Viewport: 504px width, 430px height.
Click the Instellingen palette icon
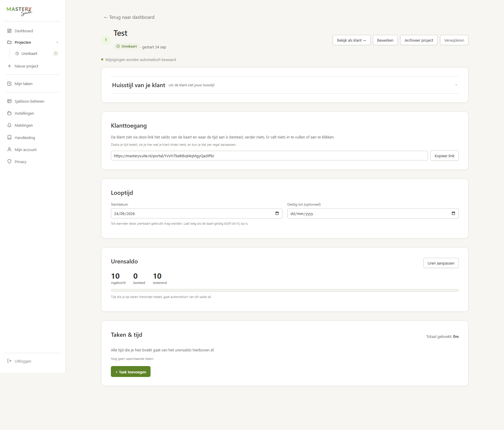(x=9, y=113)
